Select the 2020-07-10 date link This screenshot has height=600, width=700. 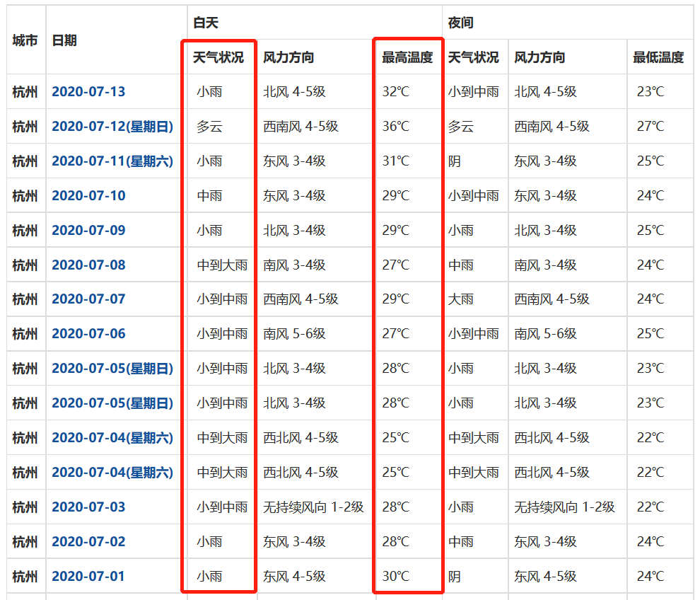[x=88, y=196]
